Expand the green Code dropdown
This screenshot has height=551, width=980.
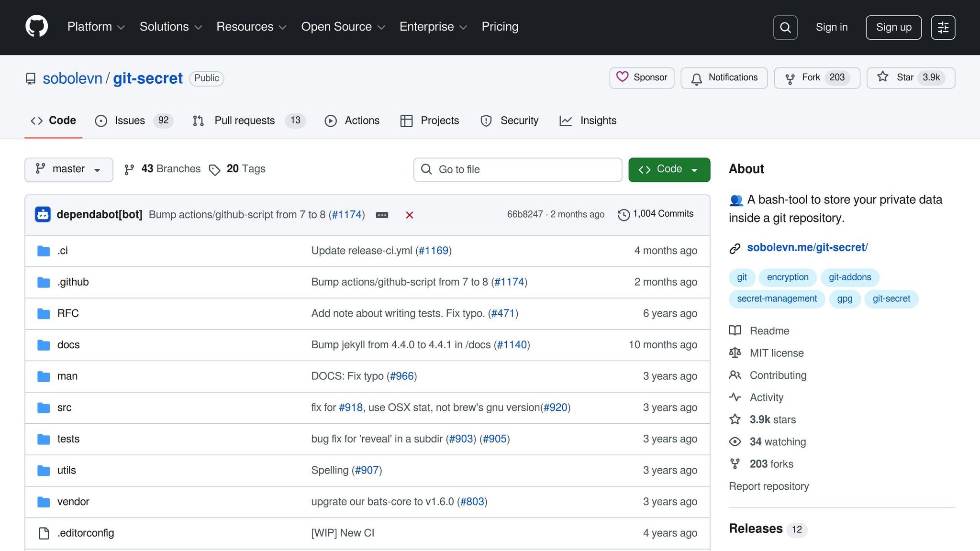coord(669,170)
